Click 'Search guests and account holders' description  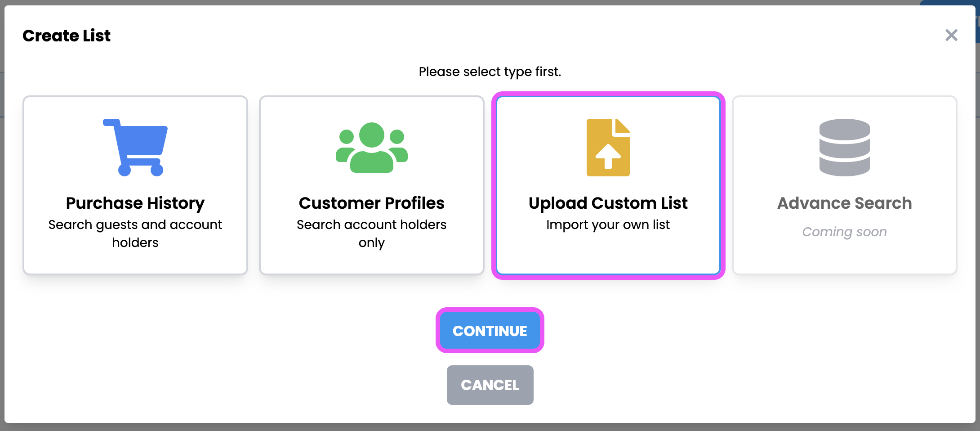point(135,233)
